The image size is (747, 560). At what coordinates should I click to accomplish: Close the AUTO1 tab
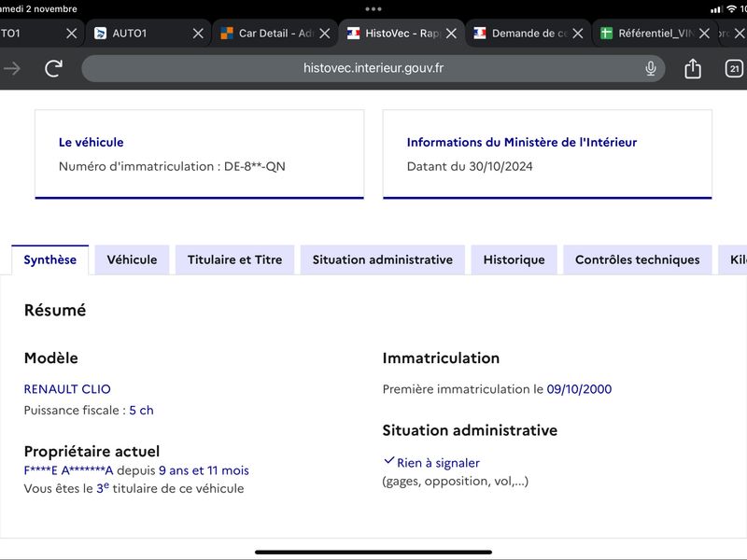(198, 34)
